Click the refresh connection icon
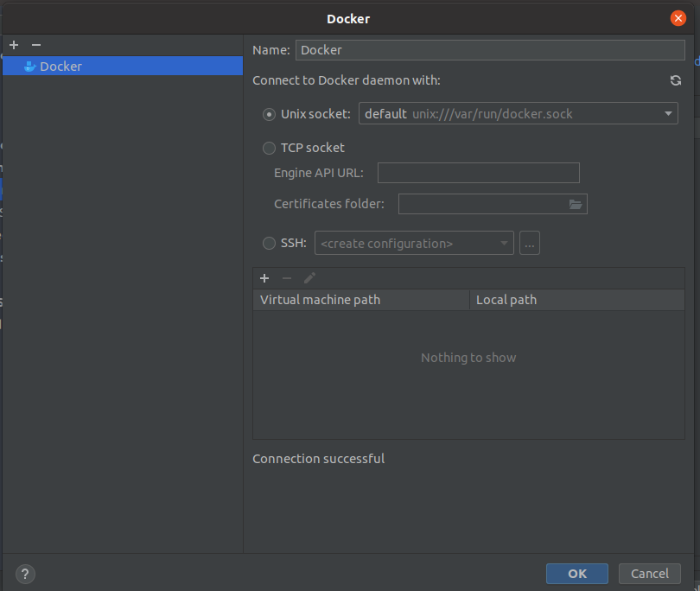 pos(676,80)
